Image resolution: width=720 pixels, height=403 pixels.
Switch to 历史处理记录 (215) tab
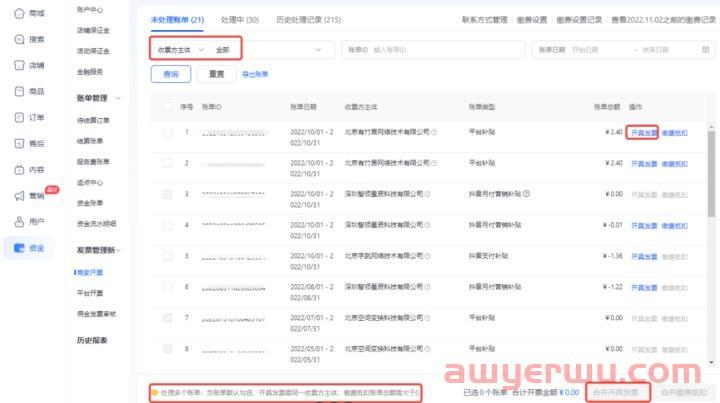pos(308,20)
